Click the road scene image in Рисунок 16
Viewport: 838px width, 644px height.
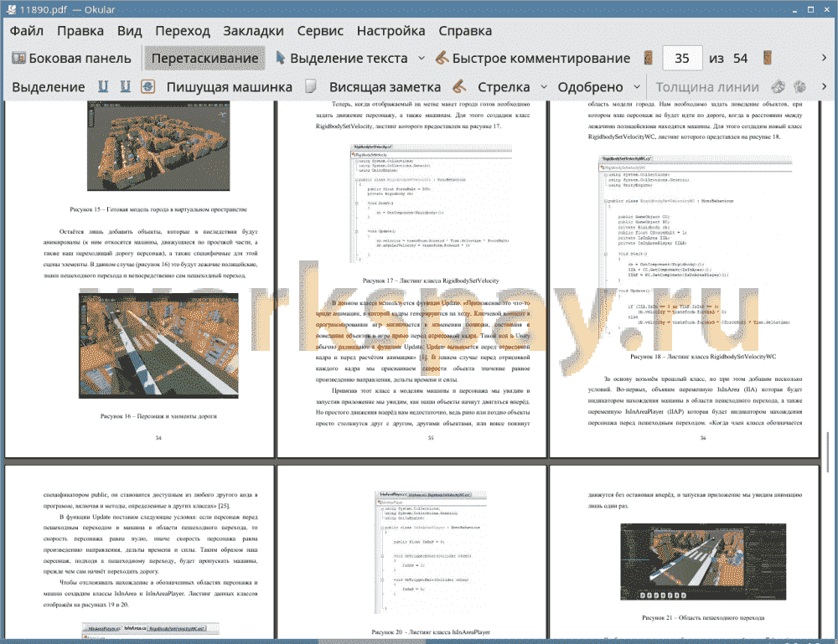coord(158,345)
